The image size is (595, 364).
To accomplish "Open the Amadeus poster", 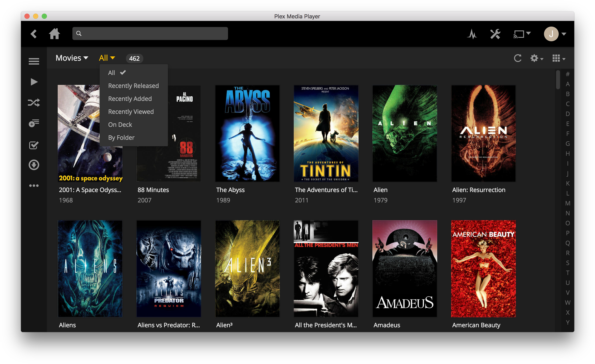I will coord(405,269).
